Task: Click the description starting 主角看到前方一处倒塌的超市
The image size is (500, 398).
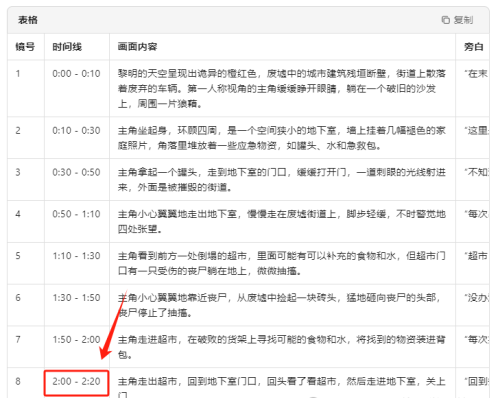Action: pos(282,264)
